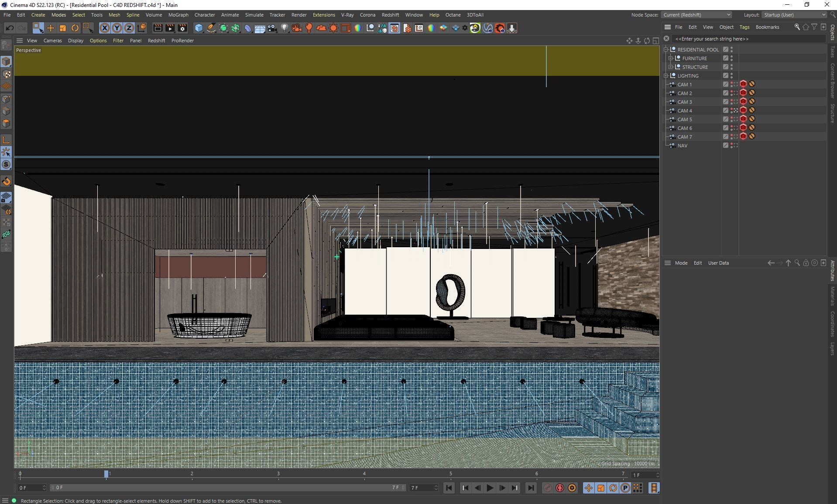Activate CAM 4 camera view toggle
Screen dimensions: 837x504
click(x=736, y=111)
